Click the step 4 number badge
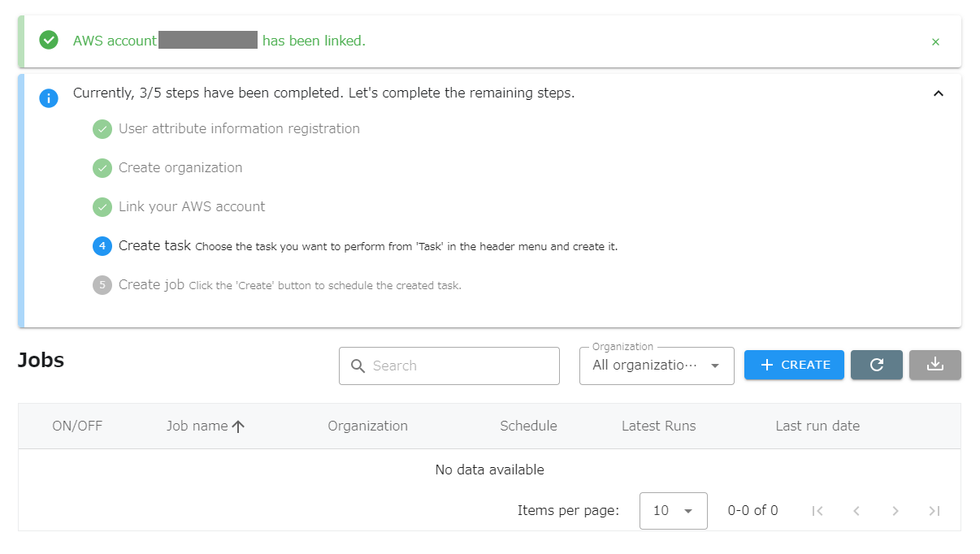This screenshot has height=554, width=980. point(102,246)
